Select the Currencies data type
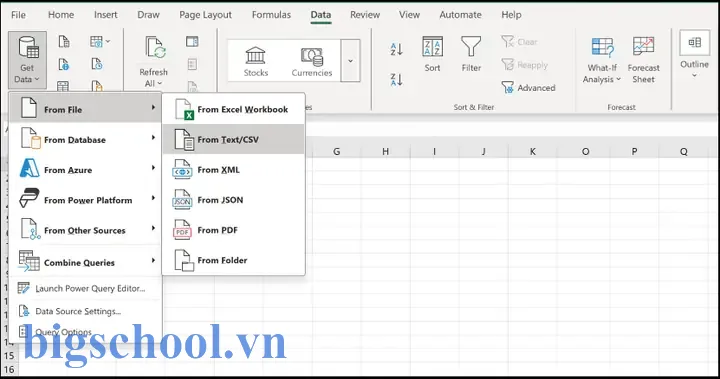Viewport: 720px width, 379px height. (312, 61)
